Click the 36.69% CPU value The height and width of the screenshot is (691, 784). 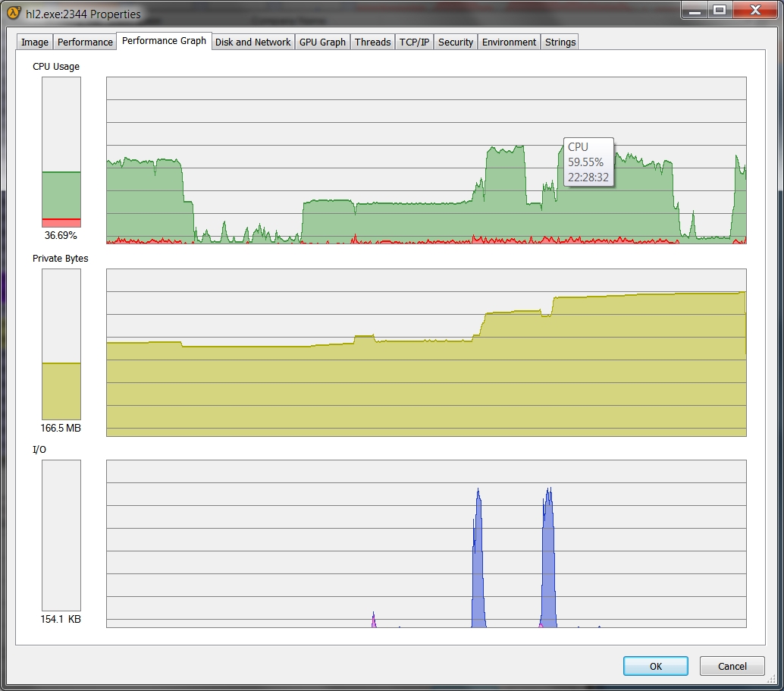point(61,235)
